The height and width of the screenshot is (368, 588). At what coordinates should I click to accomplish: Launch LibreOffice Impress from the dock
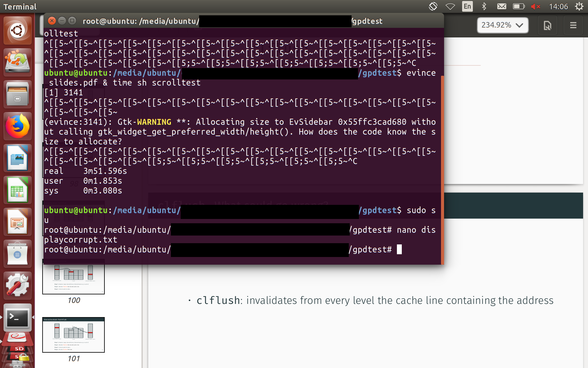click(x=17, y=222)
